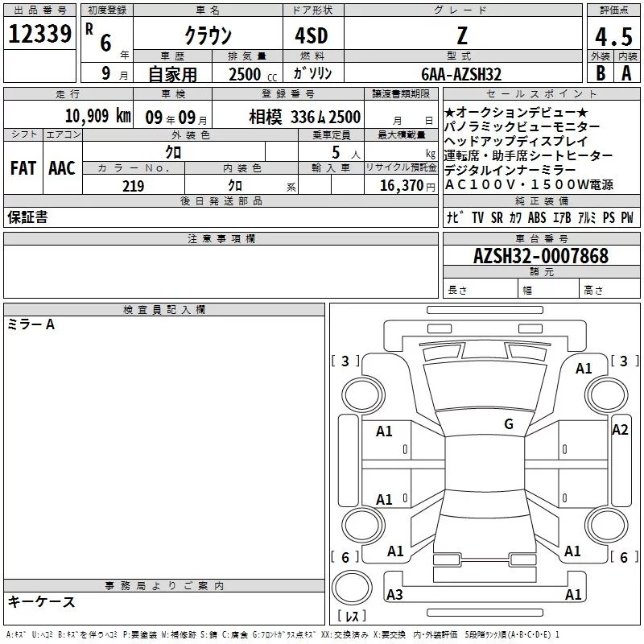The height and width of the screenshot is (644, 644).
Task: Select the PW equipment code
Action: pyautogui.click(x=627, y=217)
